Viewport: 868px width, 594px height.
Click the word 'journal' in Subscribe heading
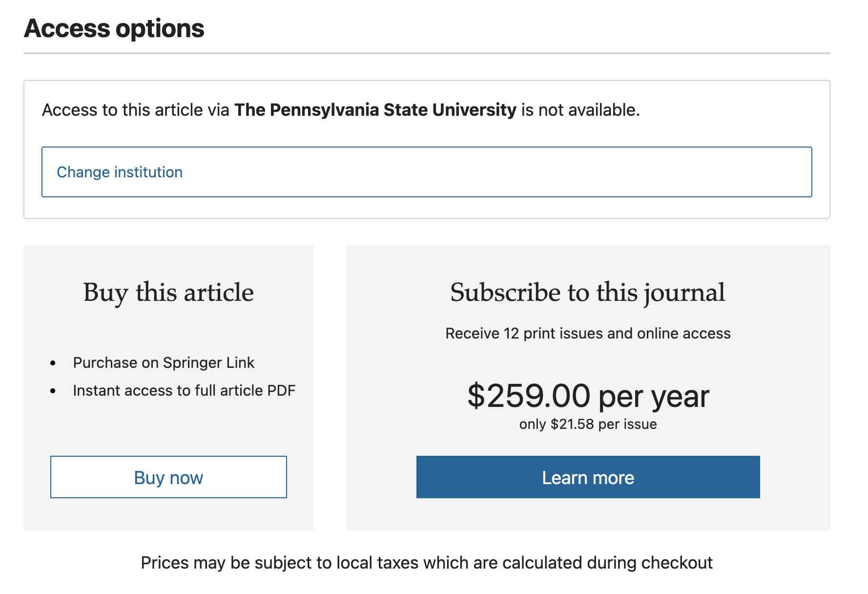[x=684, y=293]
